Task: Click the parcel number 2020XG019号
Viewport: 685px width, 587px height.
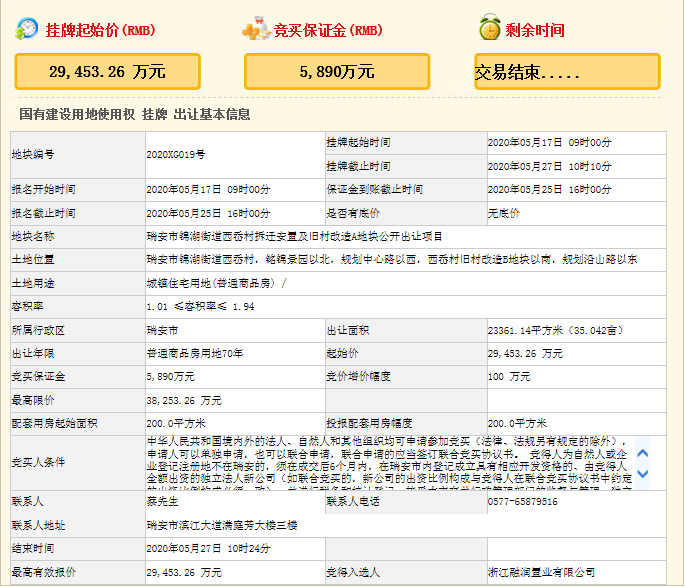Action: 175,155
